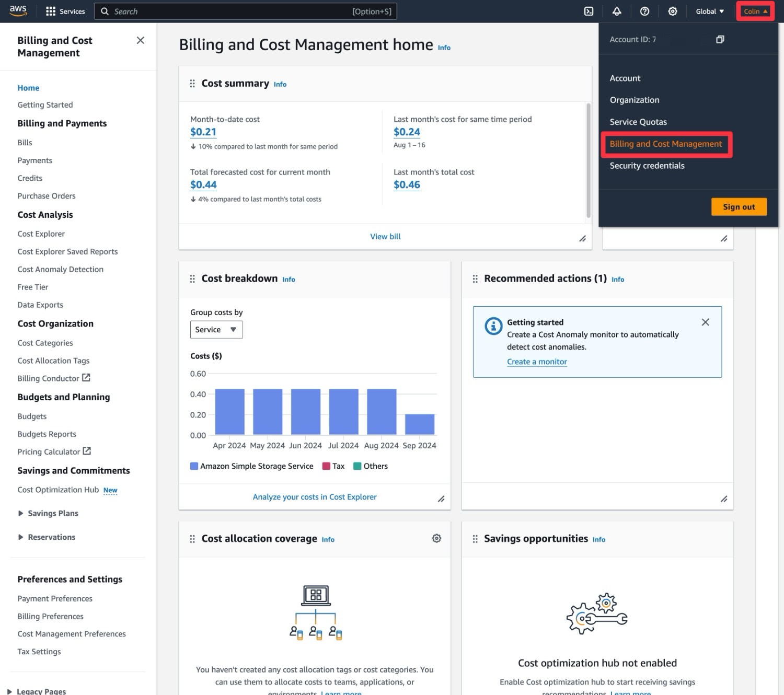This screenshot has height=695, width=784.
Task: Open Budgets in the sidebar
Action: pyautogui.click(x=32, y=416)
